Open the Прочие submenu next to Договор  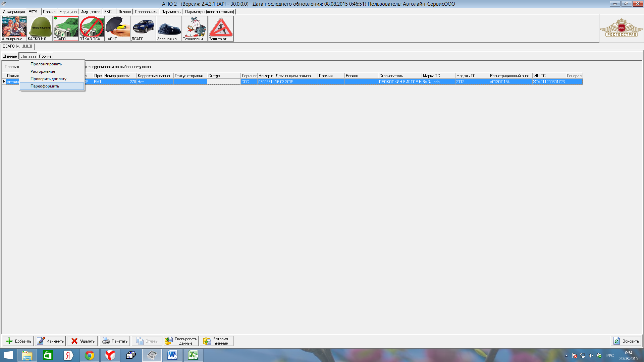click(x=45, y=56)
